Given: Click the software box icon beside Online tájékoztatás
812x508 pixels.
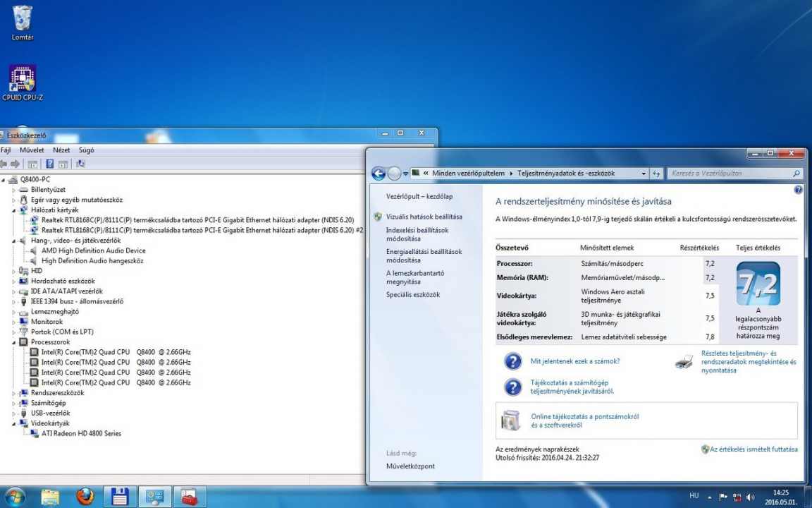Looking at the screenshot, I should (510, 421).
